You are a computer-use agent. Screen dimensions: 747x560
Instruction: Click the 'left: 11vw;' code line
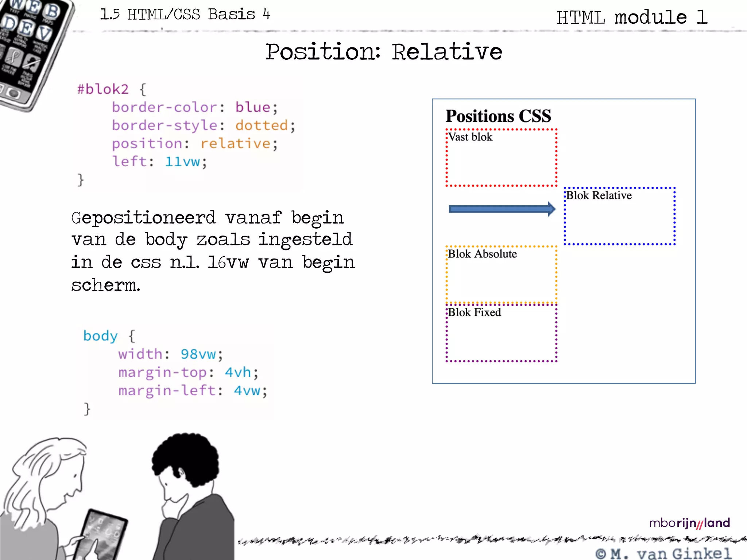tap(159, 162)
